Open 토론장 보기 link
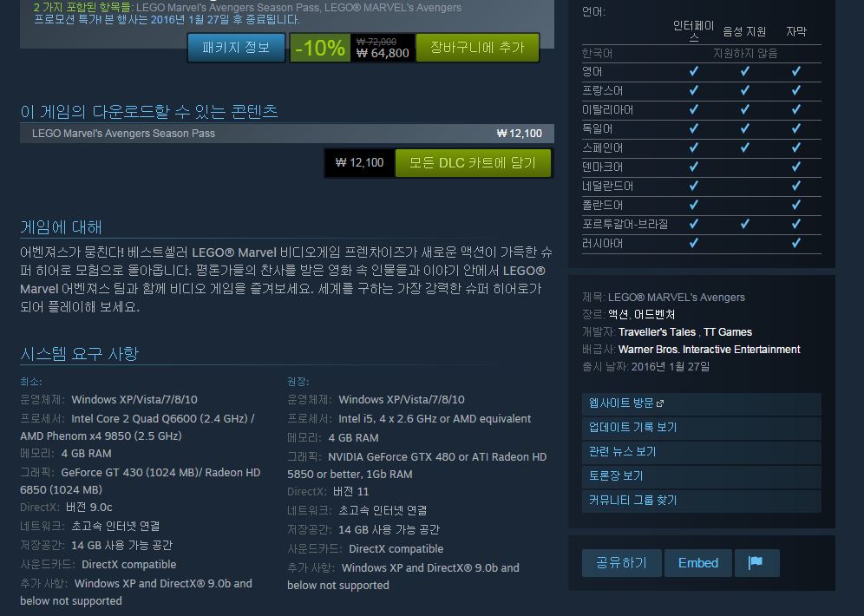 click(x=702, y=476)
